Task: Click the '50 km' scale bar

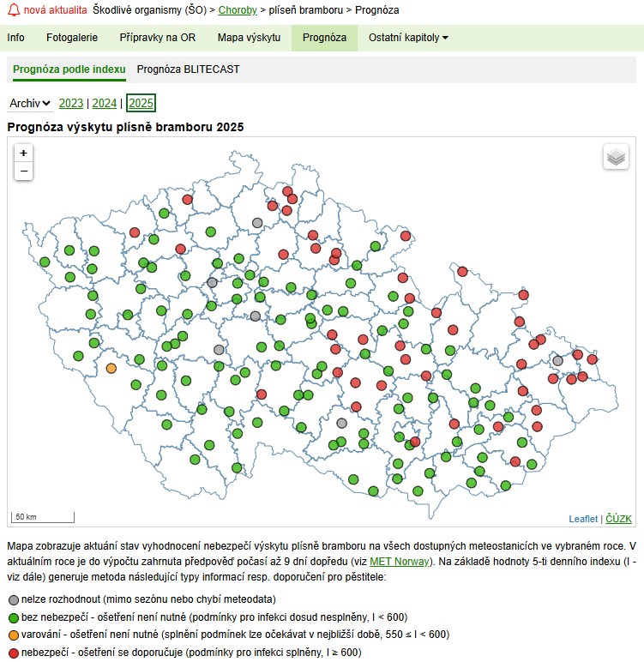Action: click(x=43, y=517)
